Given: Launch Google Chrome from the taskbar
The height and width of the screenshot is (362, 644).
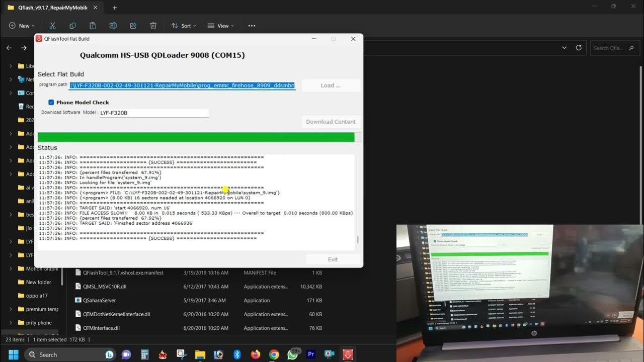Looking at the screenshot, I should pos(274,354).
